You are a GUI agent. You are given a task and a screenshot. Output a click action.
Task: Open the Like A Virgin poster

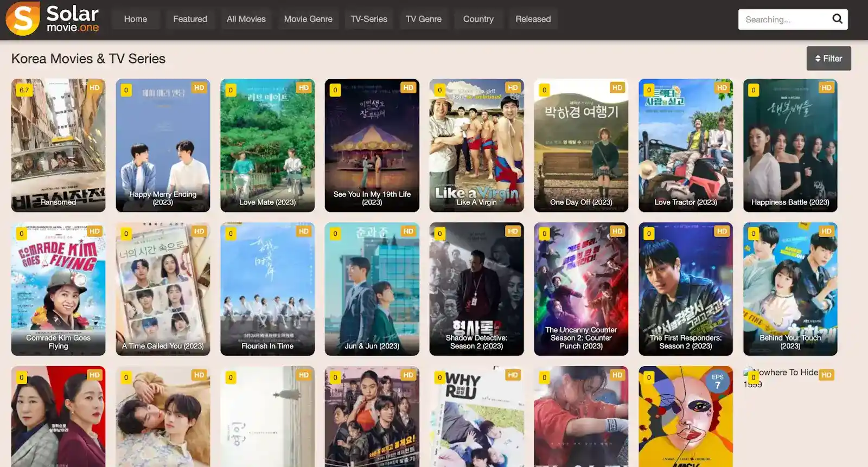(x=477, y=145)
